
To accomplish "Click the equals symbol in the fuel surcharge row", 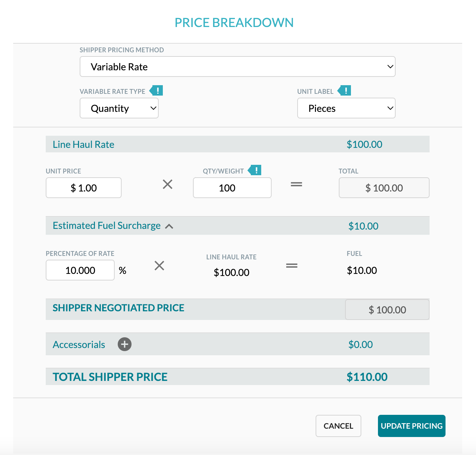I will click(292, 266).
